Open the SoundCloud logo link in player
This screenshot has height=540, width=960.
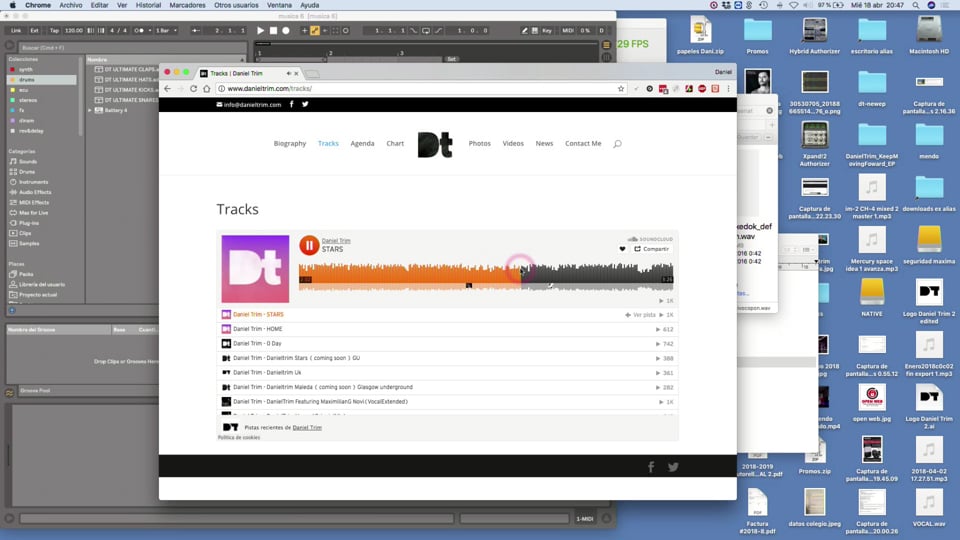tap(650, 239)
